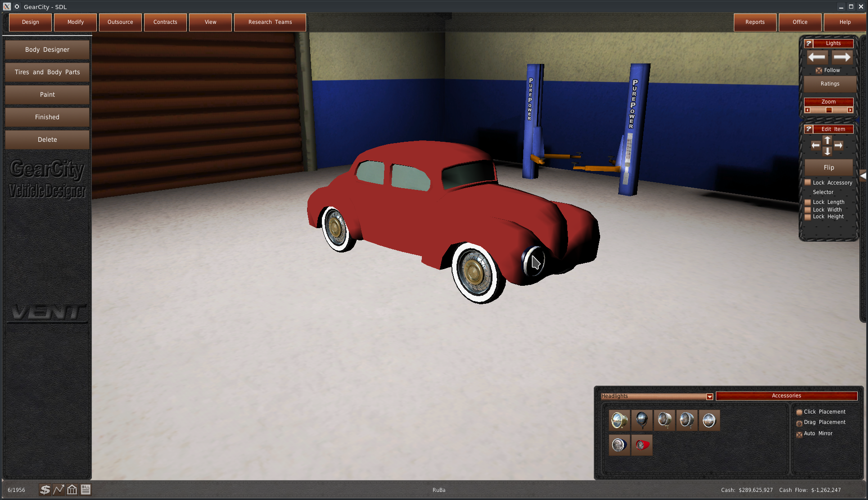Select the brass-rimmed headlight thumbnail
Screen dimensions: 868x500
tap(619, 420)
